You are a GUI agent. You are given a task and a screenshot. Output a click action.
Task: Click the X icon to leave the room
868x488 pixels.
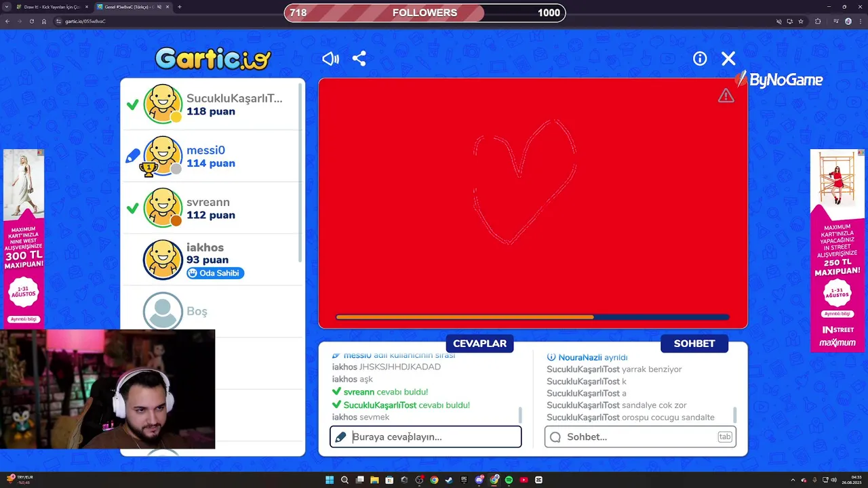pyautogui.click(x=728, y=59)
